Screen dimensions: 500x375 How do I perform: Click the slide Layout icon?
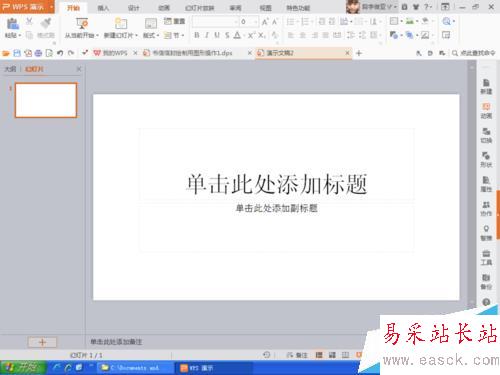pos(151,24)
